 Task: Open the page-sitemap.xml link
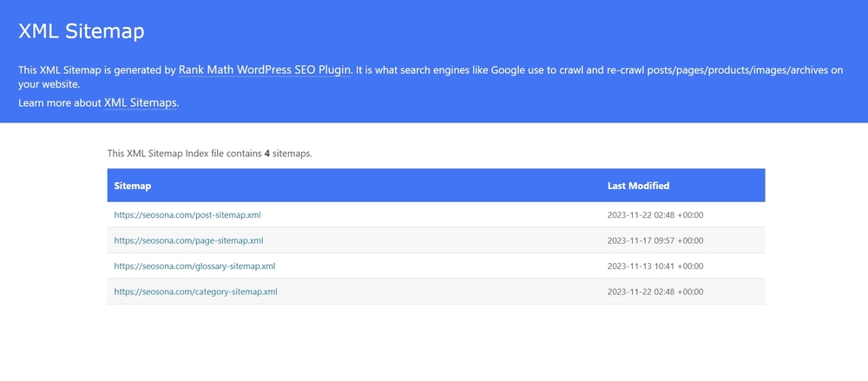coord(188,240)
